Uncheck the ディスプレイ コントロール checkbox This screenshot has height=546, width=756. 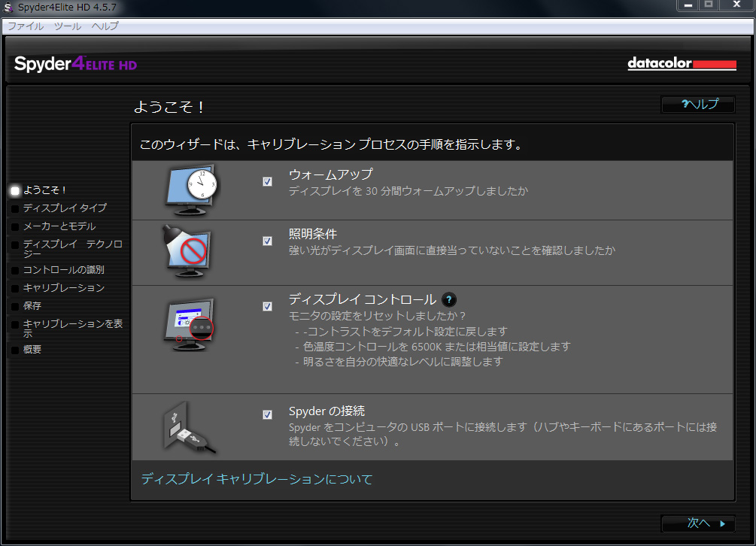coord(268,306)
